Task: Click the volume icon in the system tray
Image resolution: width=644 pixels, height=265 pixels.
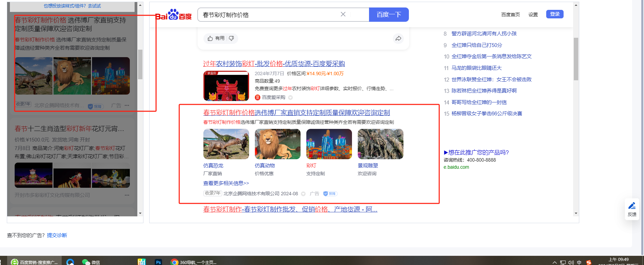Action: (x=571, y=262)
